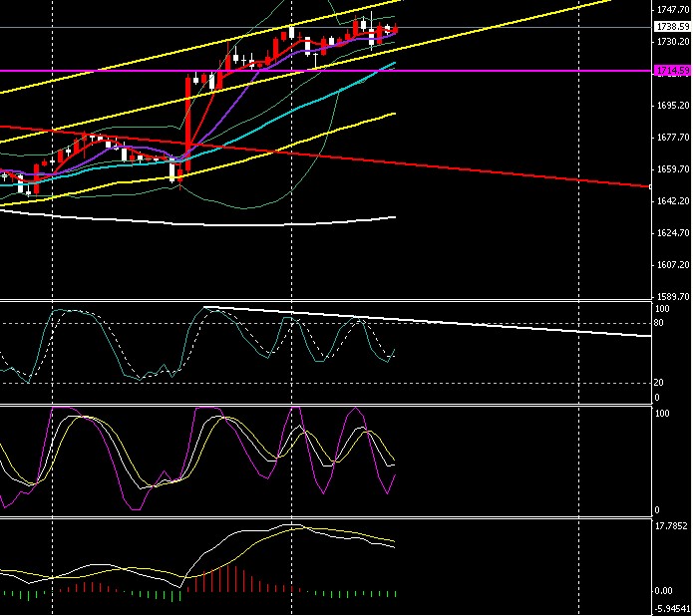Click the 17.7852 value on MACD scale
Viewport: 693px width, 616px height.
click(x=671, y=526)
